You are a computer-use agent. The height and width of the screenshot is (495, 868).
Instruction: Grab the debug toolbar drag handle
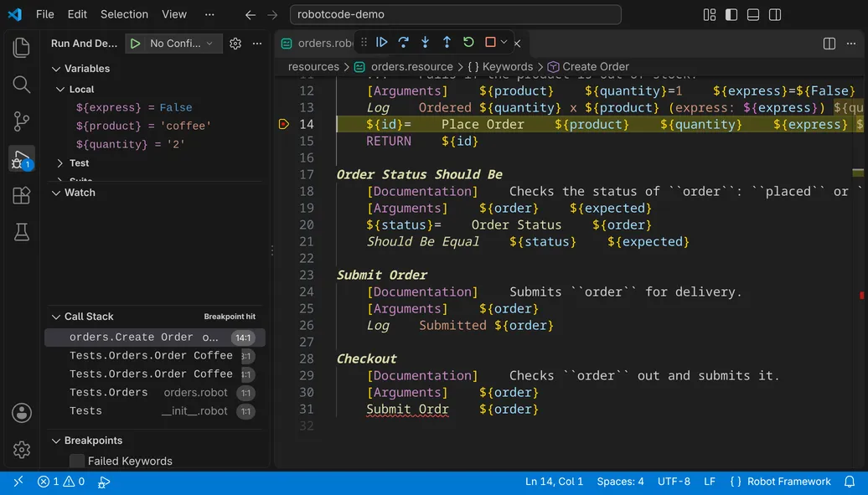tap(364, 42)
